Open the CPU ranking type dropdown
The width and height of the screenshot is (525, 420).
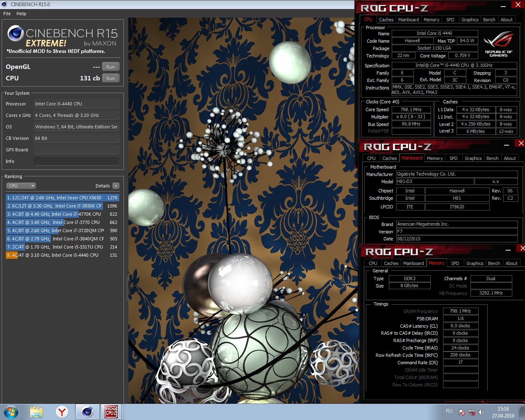pos(21,186)
